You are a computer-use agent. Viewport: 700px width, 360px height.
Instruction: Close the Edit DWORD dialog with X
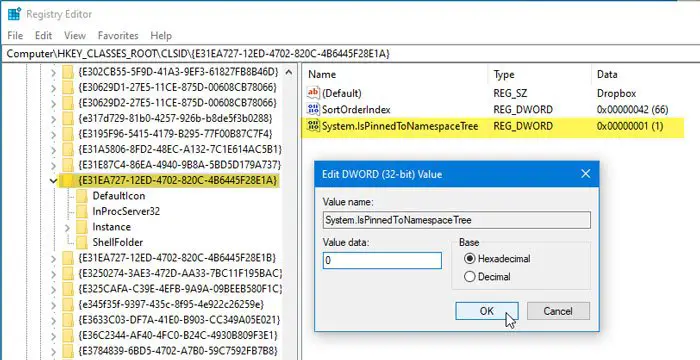tap(586, 174)
